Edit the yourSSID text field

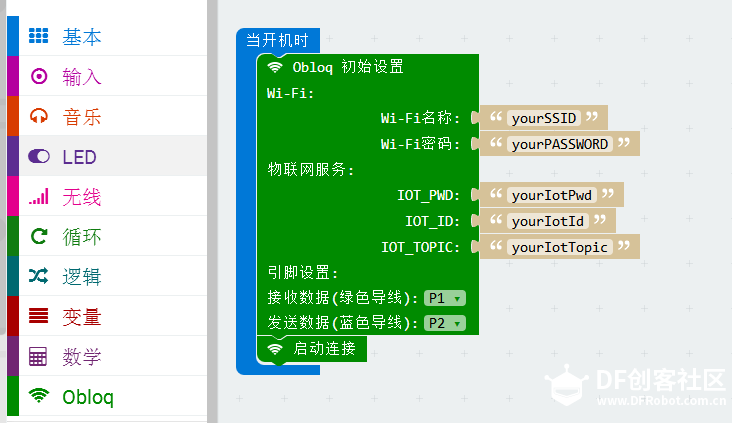543,118
